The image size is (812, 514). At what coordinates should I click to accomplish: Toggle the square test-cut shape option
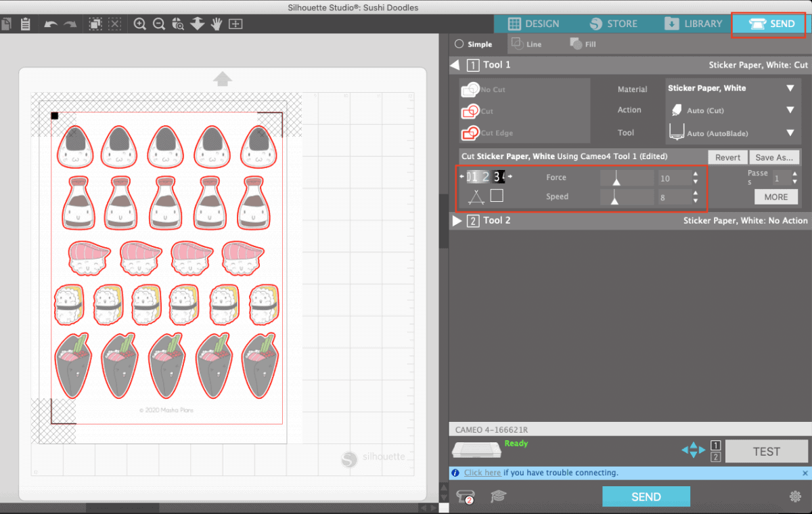498,195
